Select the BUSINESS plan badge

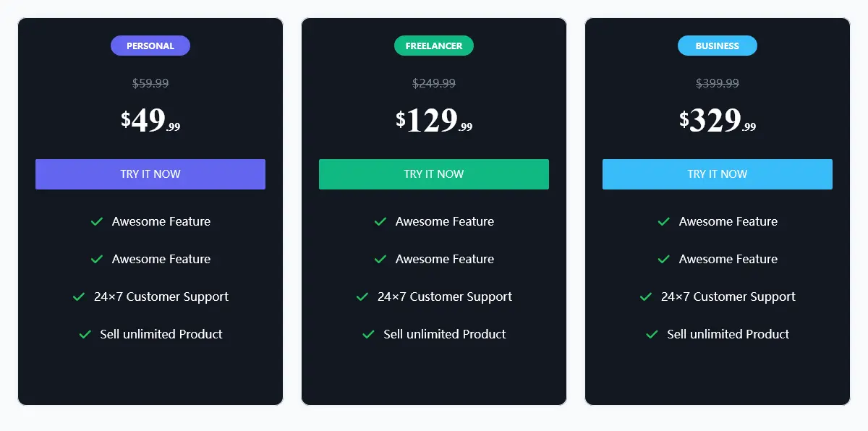tap(718, 46)
